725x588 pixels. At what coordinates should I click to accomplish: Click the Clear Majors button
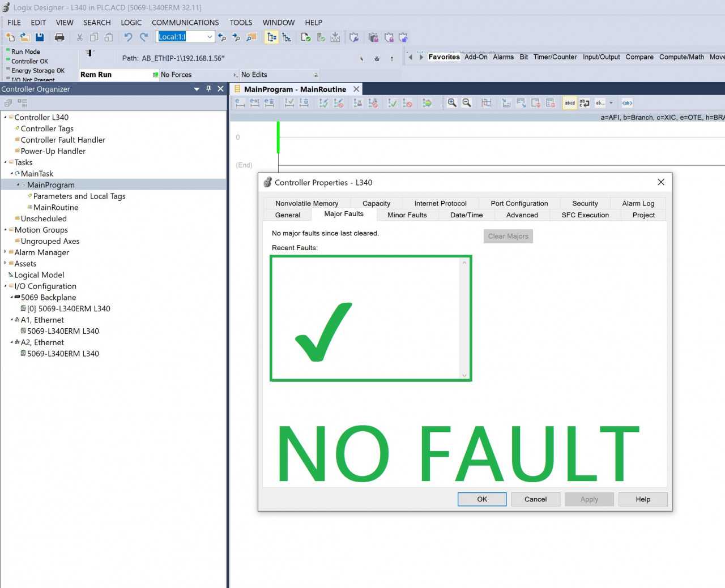point(508,236)
